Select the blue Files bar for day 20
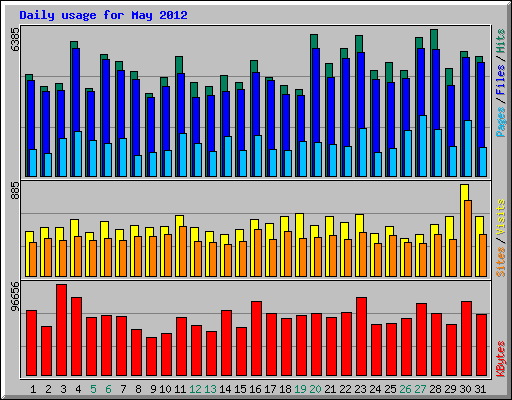This screenshot has height=400, width=512. [x=316, y=96]
